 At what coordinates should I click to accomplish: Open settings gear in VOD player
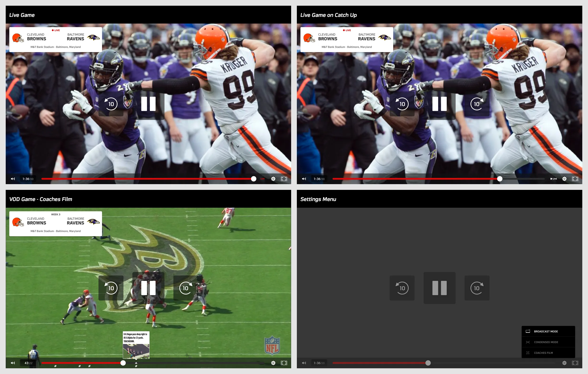click(x=273, y=363)
